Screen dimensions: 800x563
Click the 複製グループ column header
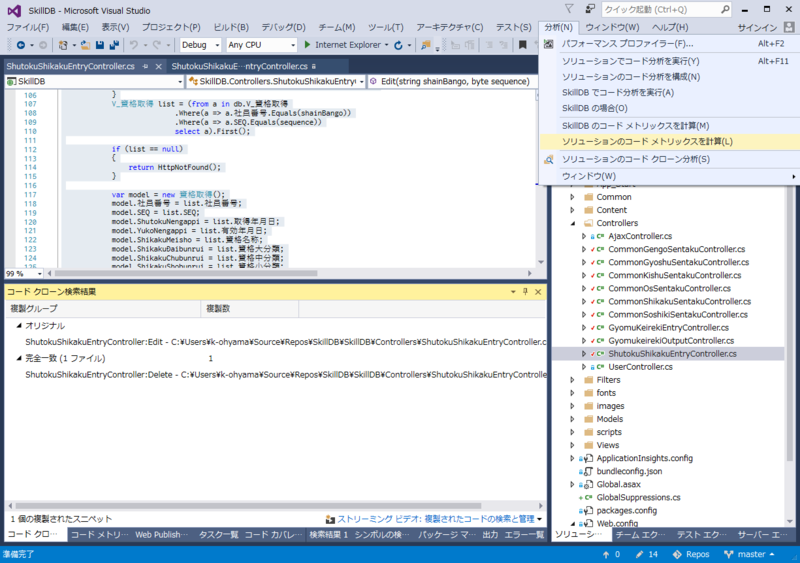pos(103,309)
